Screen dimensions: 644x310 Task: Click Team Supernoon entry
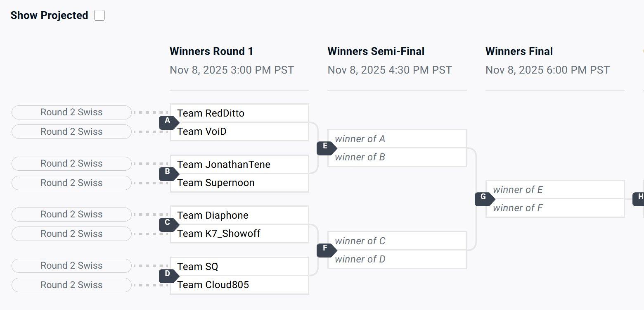(239, 183)
